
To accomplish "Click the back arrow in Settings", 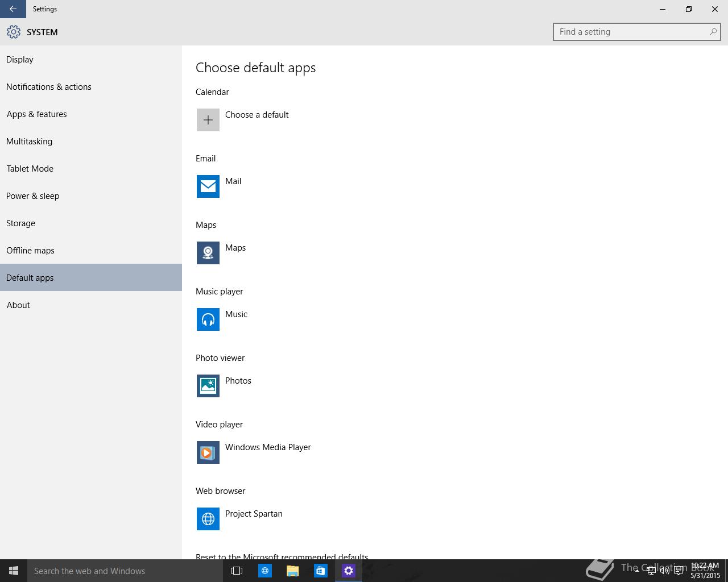I will pyautogui.click(x=13, y=9).
